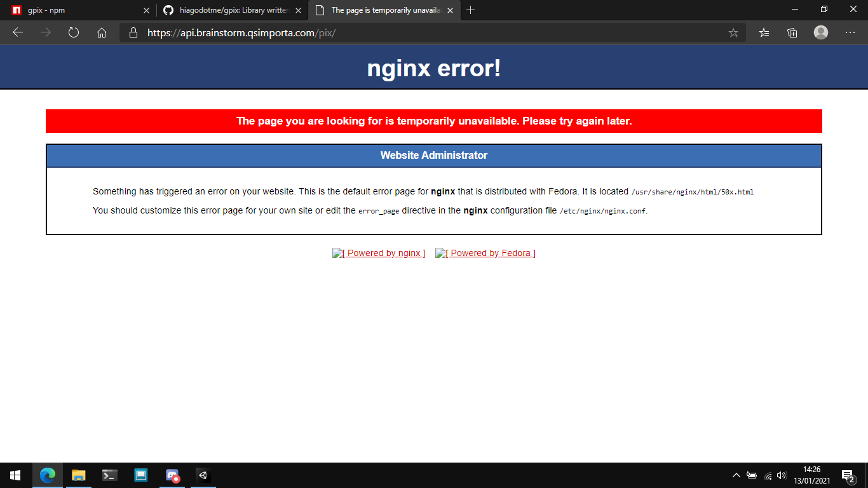The width and height of the screenshot is (868, 488).
Task: Close the hiagodotme/gpix GitHub tab
Action: (x=299, y=10)
